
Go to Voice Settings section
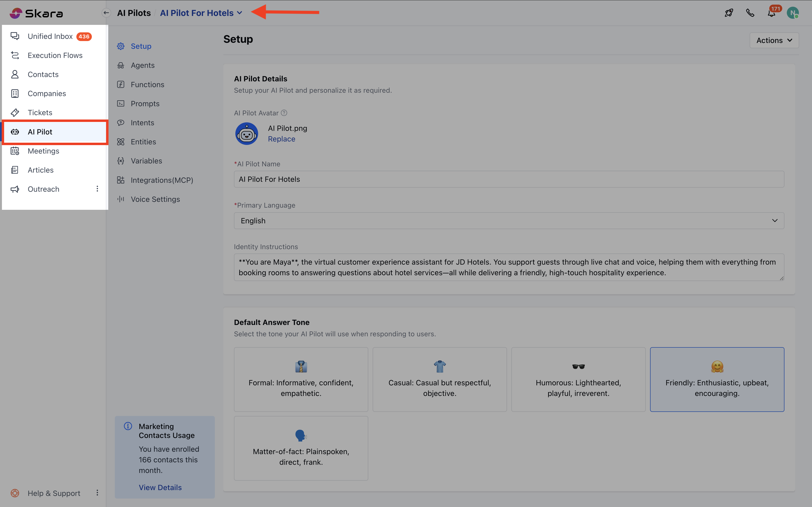click(x=155, y=199)
